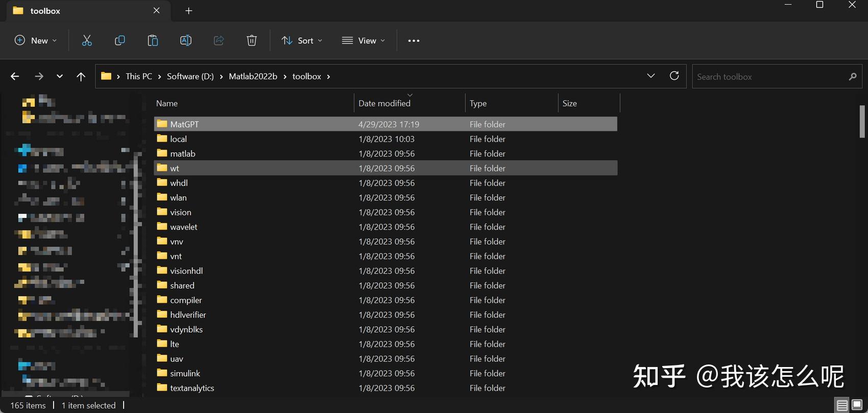Expand the Sort options menu

point(302,41)
